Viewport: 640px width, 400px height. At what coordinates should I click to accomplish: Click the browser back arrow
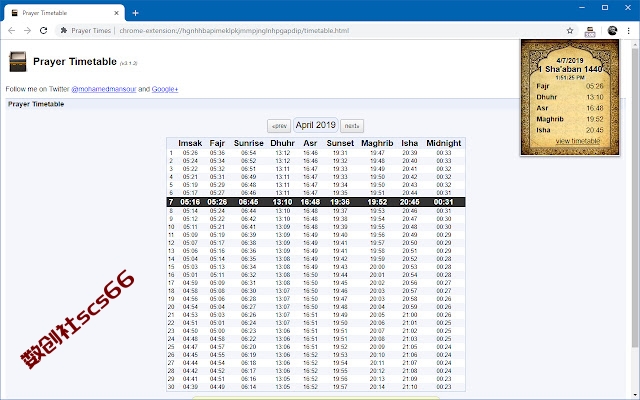pyautogui.click(x=11, y=31)
